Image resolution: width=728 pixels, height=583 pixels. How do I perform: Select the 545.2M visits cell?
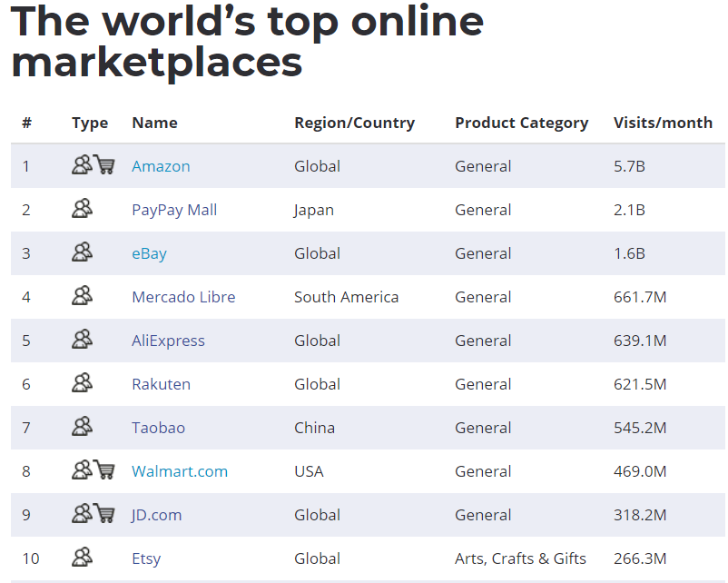[x=640, y=428]
